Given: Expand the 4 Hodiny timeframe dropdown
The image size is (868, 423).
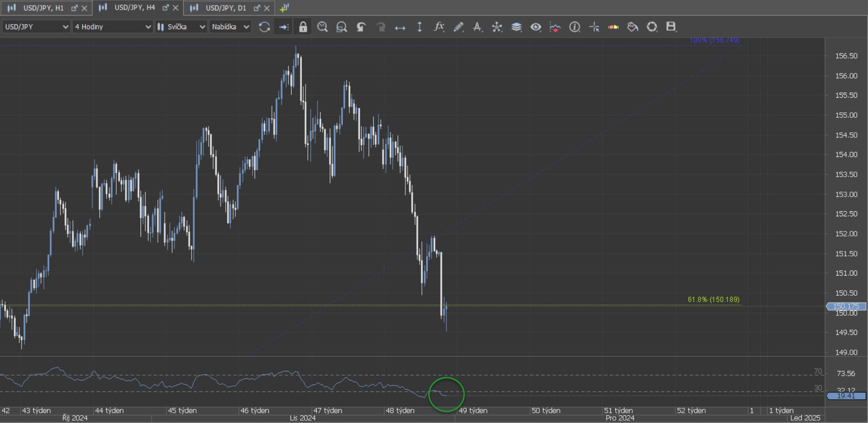Looking at the screenshot, I should tap(112, 27).
